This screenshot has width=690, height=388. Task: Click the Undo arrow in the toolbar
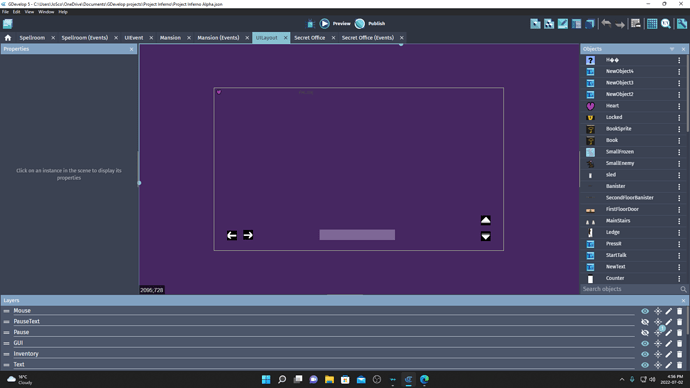(606, 24)
